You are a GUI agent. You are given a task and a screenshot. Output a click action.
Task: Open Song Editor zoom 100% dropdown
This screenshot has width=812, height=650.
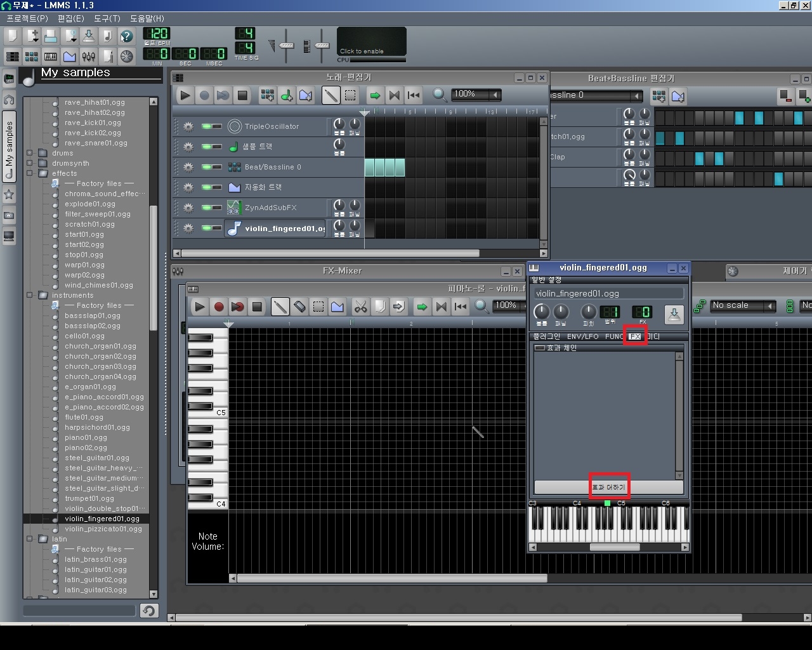pyautogui.click(x=476, y=95)
